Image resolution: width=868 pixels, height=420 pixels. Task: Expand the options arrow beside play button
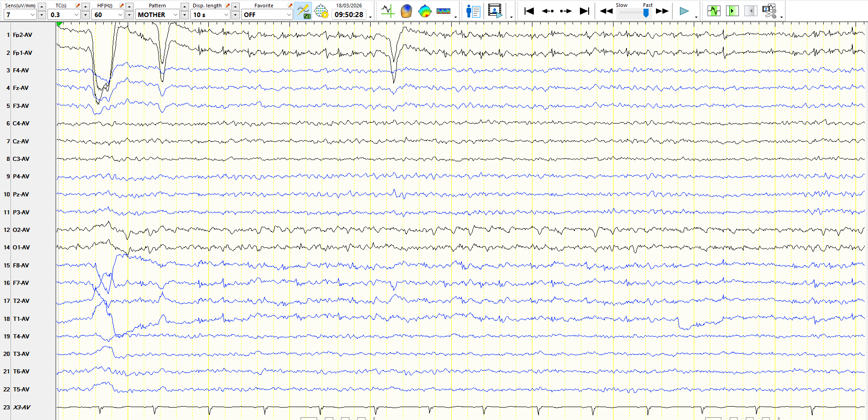pyautogui.click(x=696, y=17)
